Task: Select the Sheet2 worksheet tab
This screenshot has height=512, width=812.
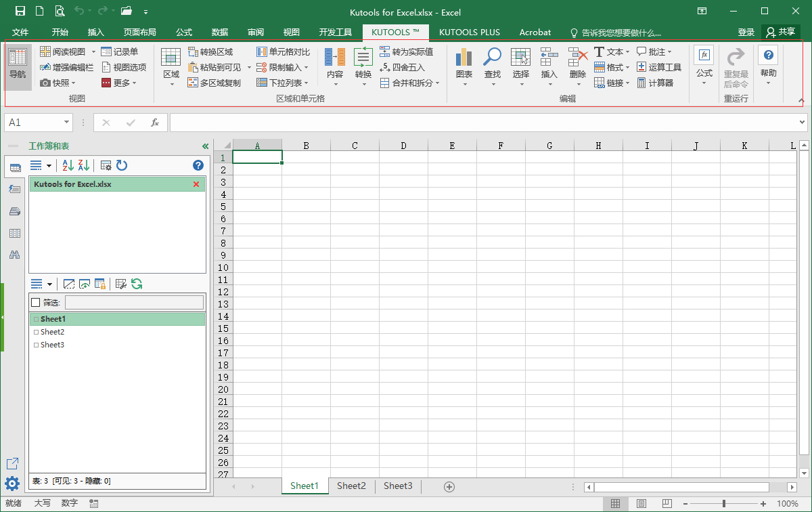Action: (351, 486)
